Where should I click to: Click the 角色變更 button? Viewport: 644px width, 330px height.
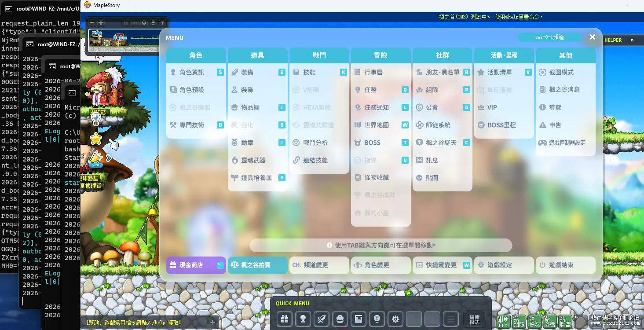point(381,265)
